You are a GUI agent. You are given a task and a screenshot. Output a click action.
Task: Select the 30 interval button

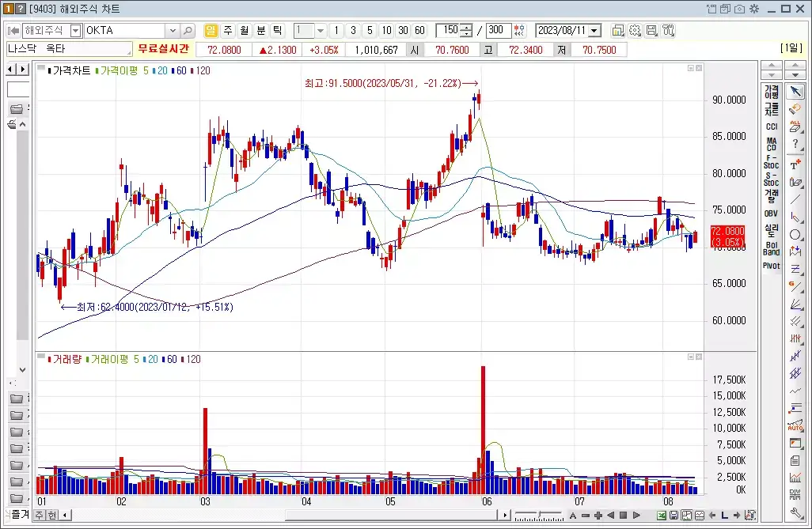(x=403, y=31)
